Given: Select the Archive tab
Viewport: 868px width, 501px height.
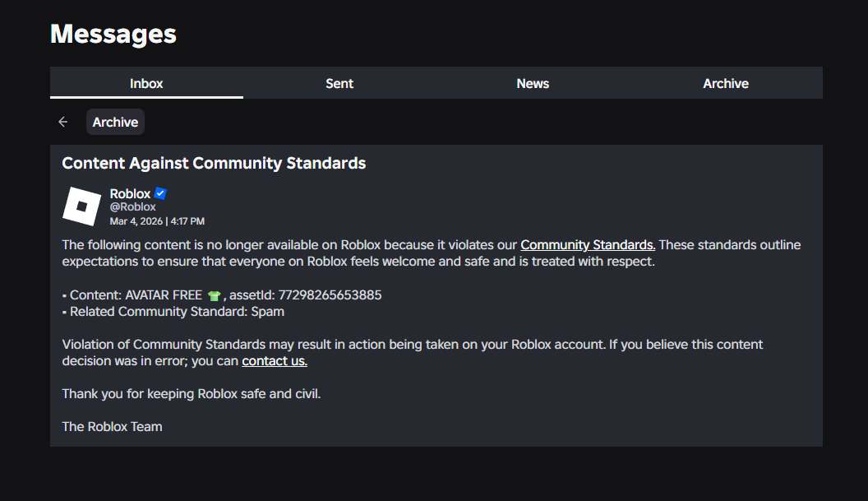Looking at the screenshot, I should pos(726,83).
